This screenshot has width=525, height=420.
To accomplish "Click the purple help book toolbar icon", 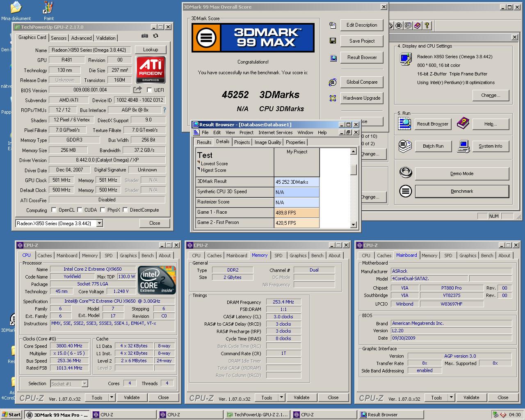I will tap(418, 25).
